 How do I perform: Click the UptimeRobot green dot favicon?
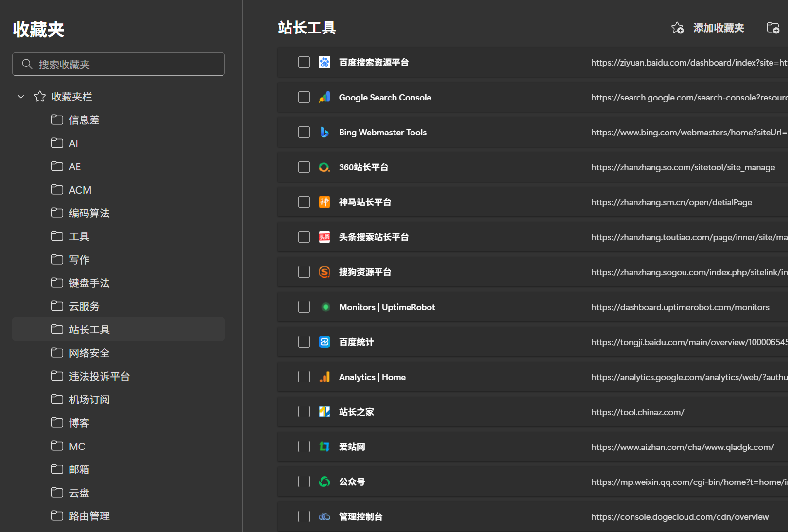[x=326, y=307]
